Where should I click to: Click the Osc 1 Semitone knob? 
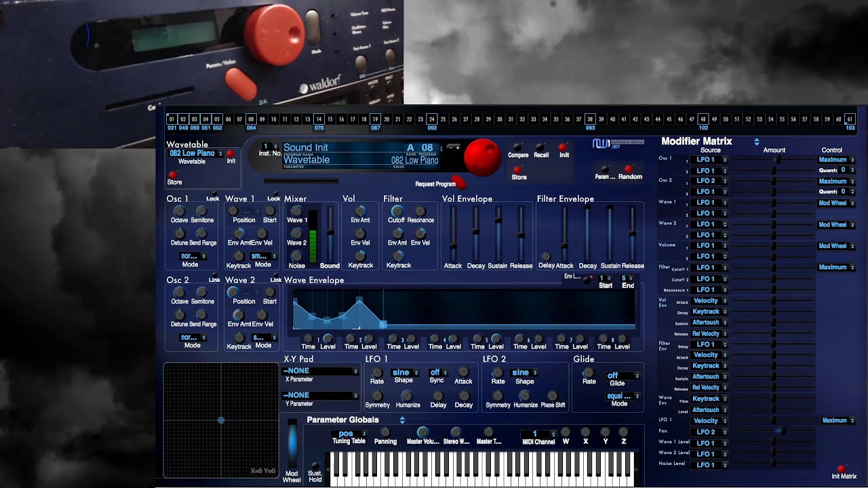(201, 211)
